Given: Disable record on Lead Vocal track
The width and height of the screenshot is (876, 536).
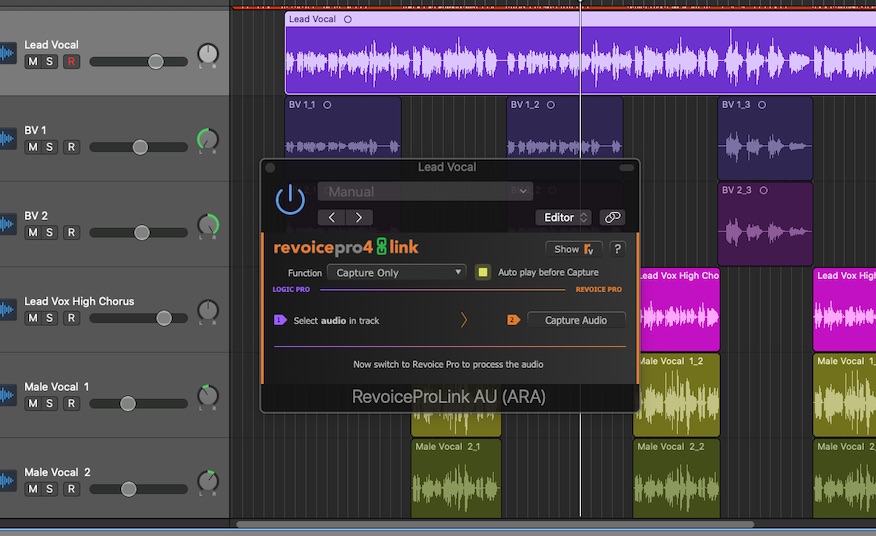Looking at the screenshot, I should pyautogui.click(x=71, y=61).
